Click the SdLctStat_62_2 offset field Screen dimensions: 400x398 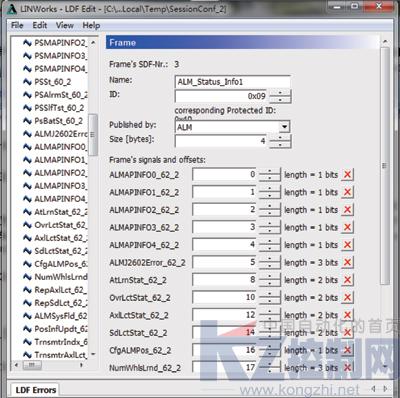pyautogui.click(x=224, y=332)
